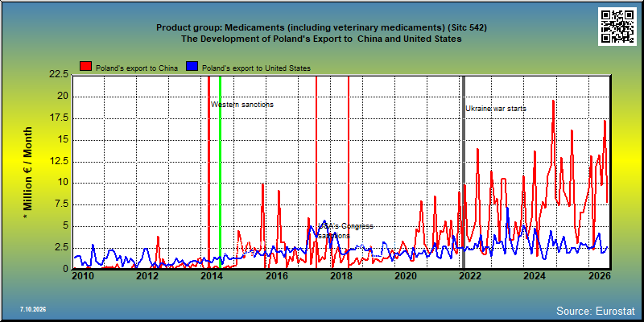Viewport: 644px width, 322px height.
Task: Click the x-axis year 2014
Action: (211, 276)
